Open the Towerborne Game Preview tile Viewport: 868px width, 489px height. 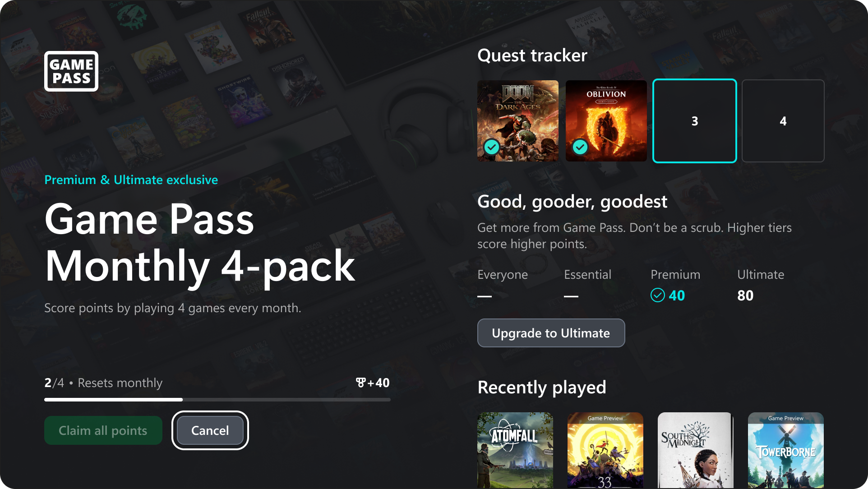click(786, 450)
